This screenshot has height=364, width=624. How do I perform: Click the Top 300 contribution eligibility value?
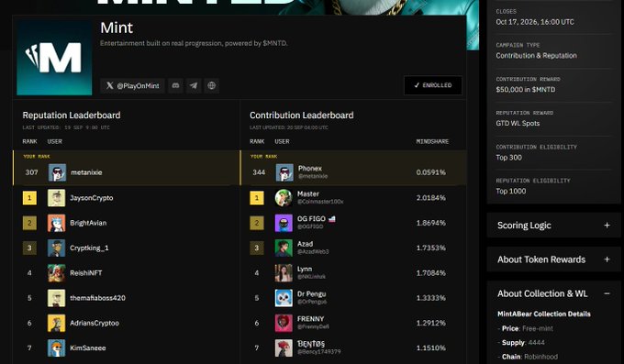pyautogui.click(x=508, y=158)
